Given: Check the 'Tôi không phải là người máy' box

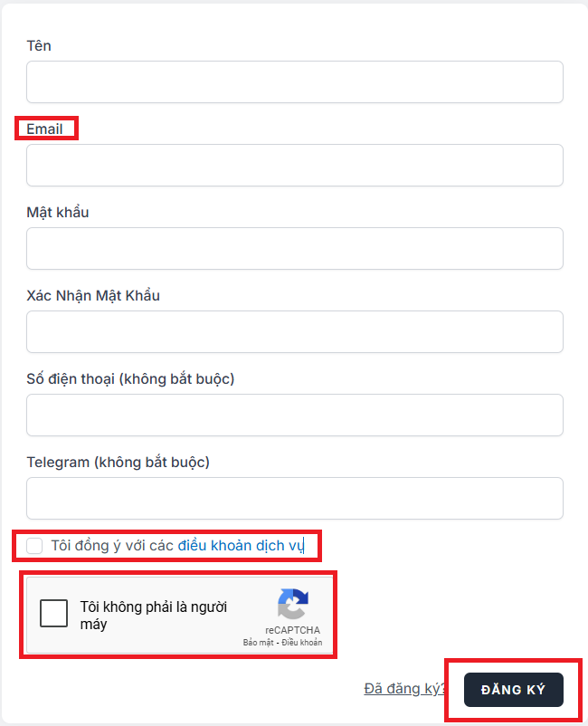Looking at the screenshot, I should (x=53, y=613).
